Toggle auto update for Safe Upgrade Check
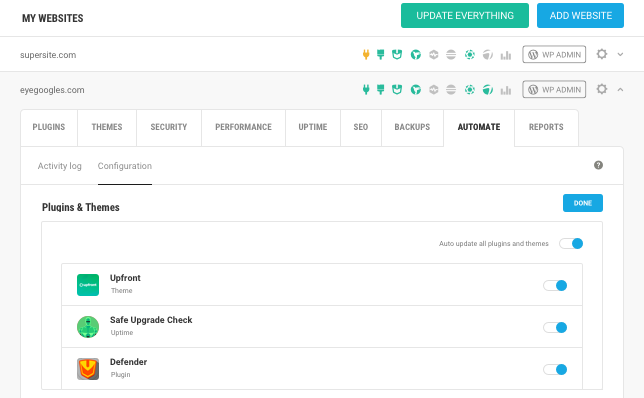The width and height of the screenshot is (644, 398). coord(555,327)
